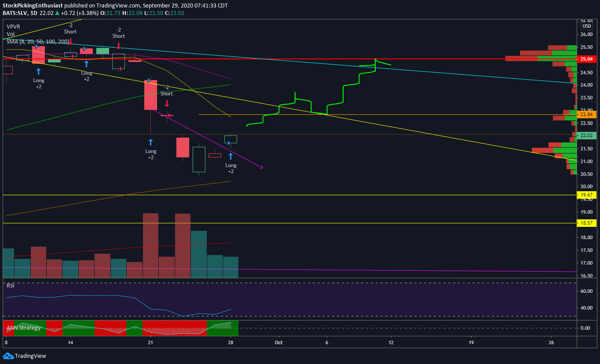Click the red 25.04 price label
Screen dimensions: 600x364
[586, 59]
